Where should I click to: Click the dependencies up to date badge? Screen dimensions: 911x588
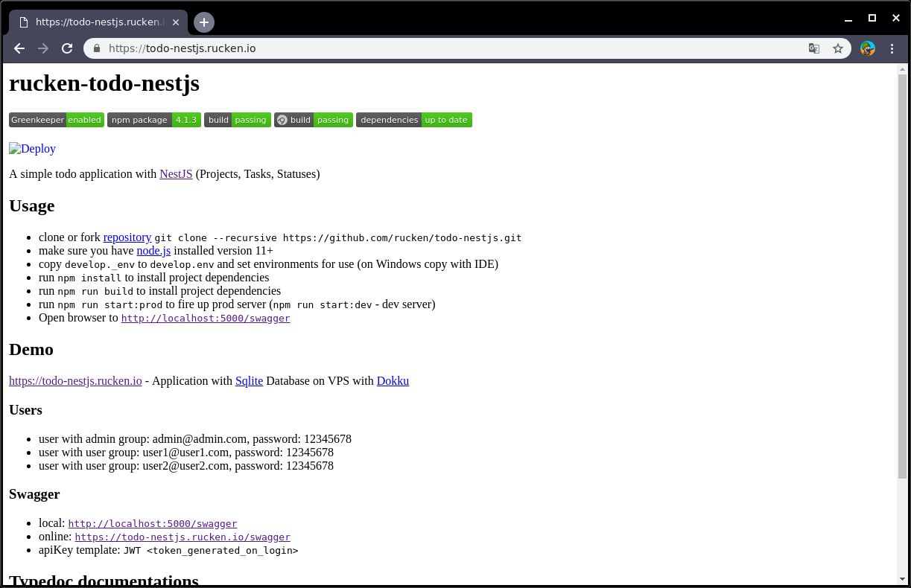[x=414, y=120]
